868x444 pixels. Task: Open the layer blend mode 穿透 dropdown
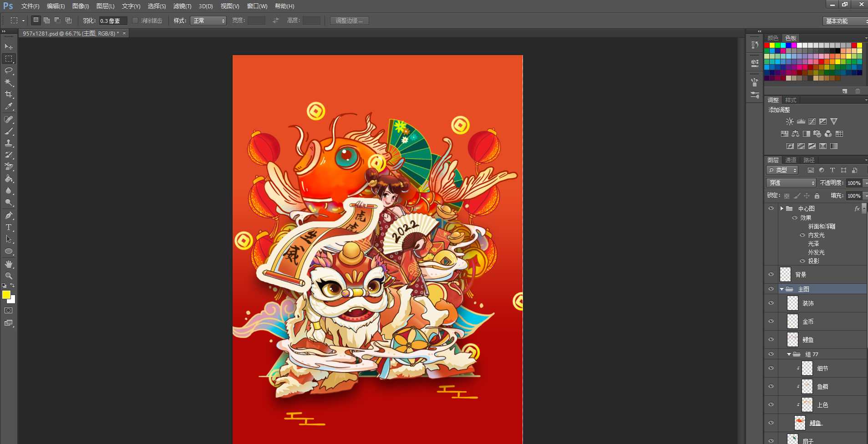pyautogui.click(x=791, y=183)
